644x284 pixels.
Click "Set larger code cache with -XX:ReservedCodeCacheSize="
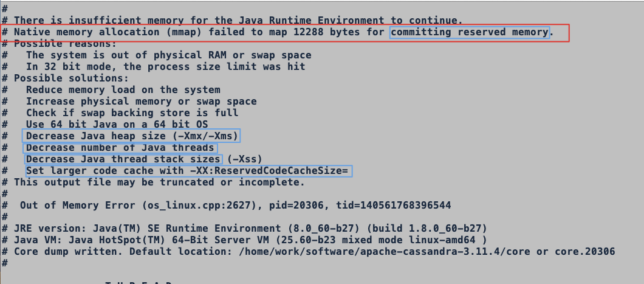[187, 170]
